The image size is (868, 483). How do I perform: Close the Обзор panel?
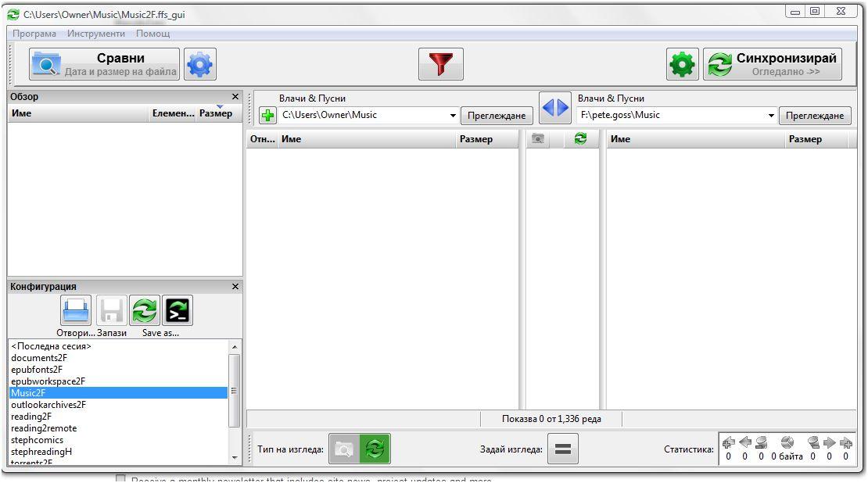235,97
